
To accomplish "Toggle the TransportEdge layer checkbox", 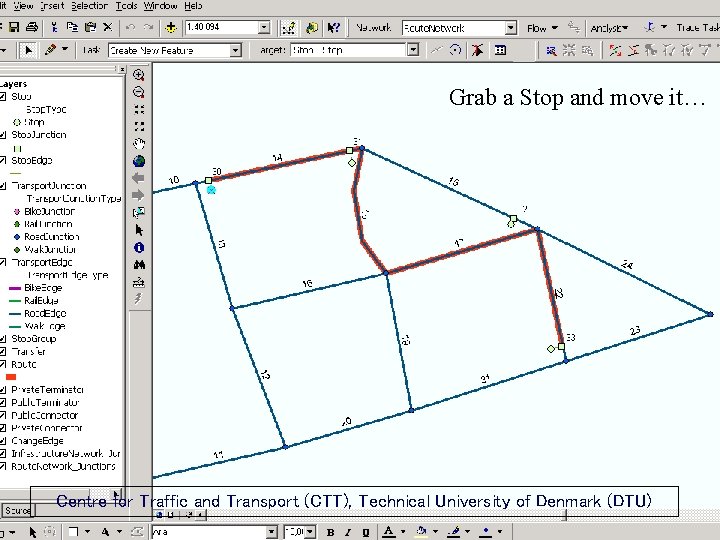I will click(x=3, y=262).
